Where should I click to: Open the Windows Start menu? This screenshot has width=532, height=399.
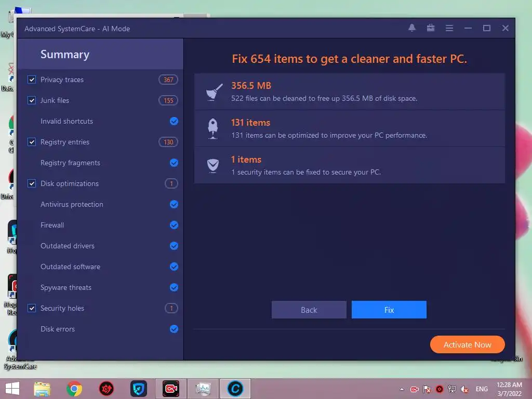coord(12,389)
